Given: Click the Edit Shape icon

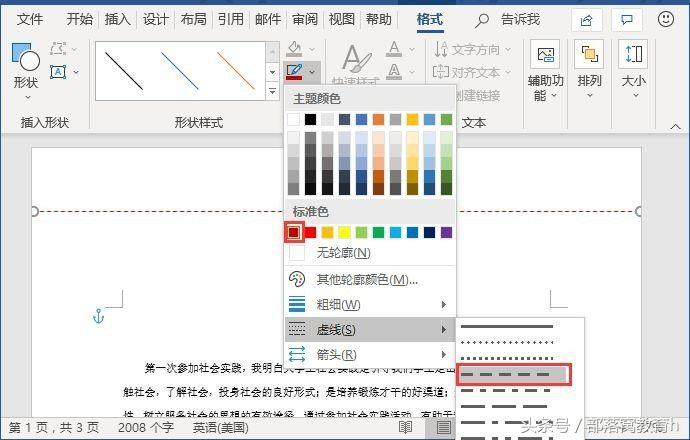Looking at the screenshot, I should pos(58,48).
